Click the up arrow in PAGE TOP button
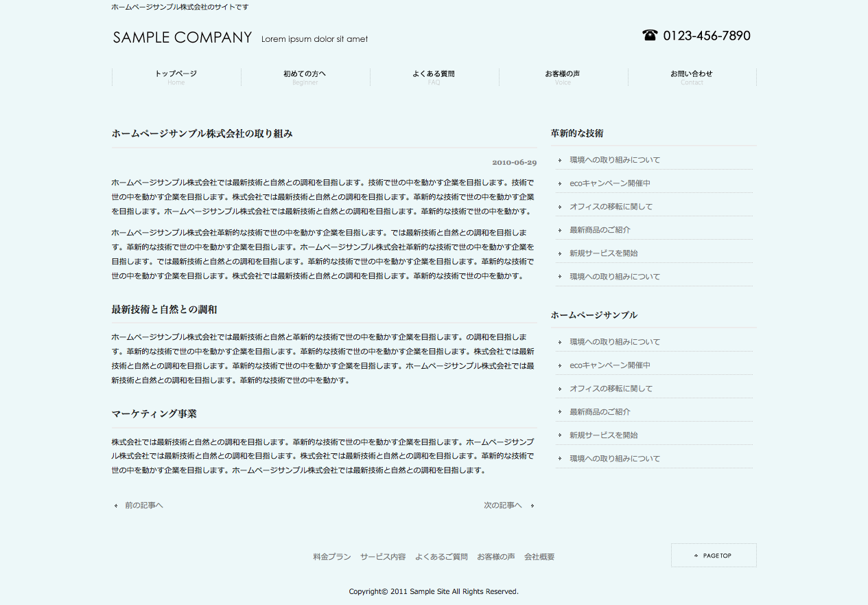This screenshot has width=868, height=605. 696,556
